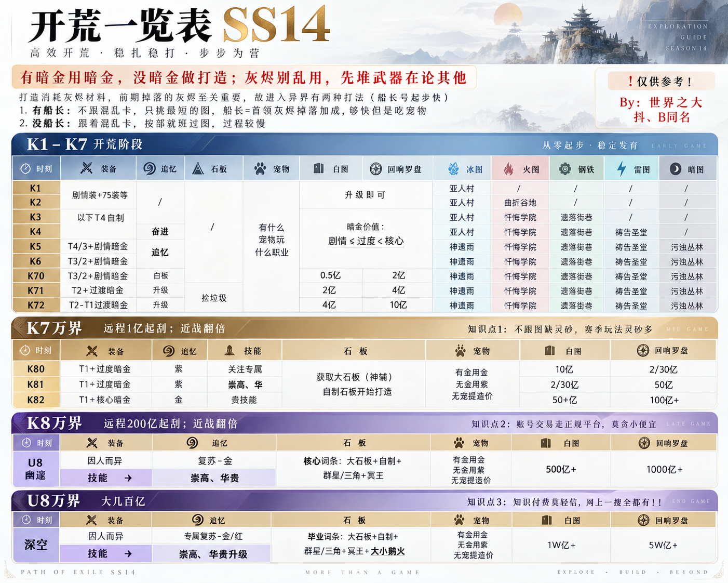Select the 曲折谷地 cell

(x=520, y=203)
